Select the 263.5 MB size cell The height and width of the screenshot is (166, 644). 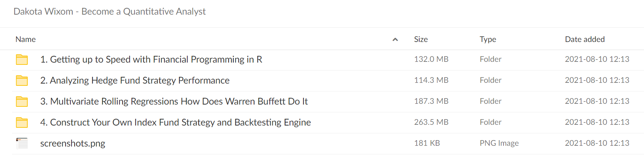(x=431, y=122)
